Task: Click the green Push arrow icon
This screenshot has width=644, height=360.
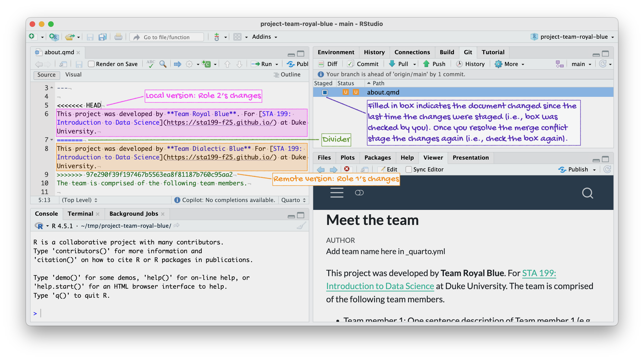Action: tap(426, 64)
